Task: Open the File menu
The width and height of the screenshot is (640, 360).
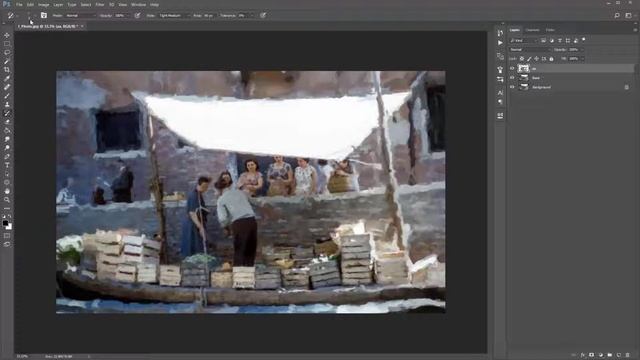Action: [x=19, y=4]
